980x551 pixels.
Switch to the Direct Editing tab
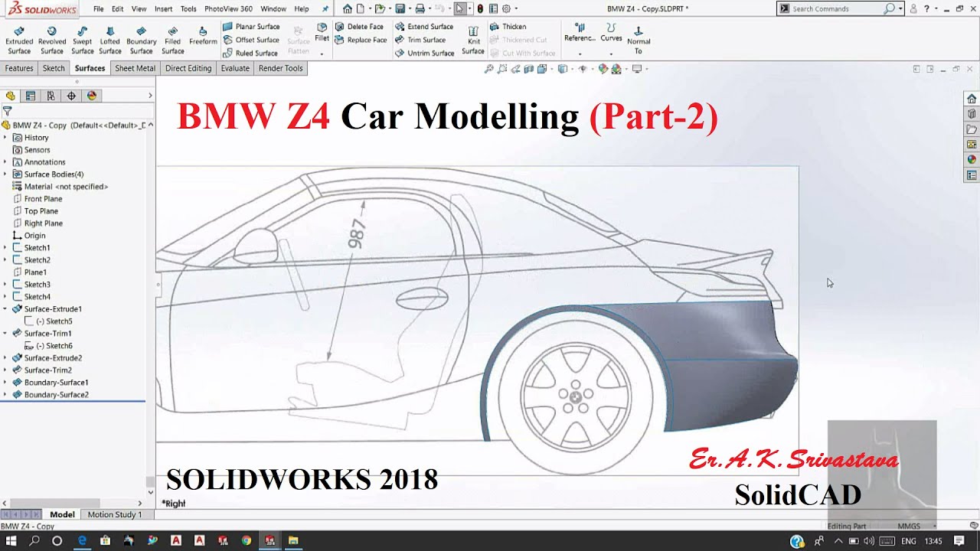(x=188, y=68)
